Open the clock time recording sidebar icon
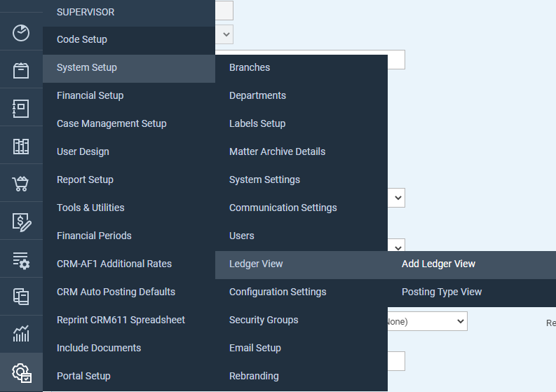 pyautogui.click(x=21, y=33)
